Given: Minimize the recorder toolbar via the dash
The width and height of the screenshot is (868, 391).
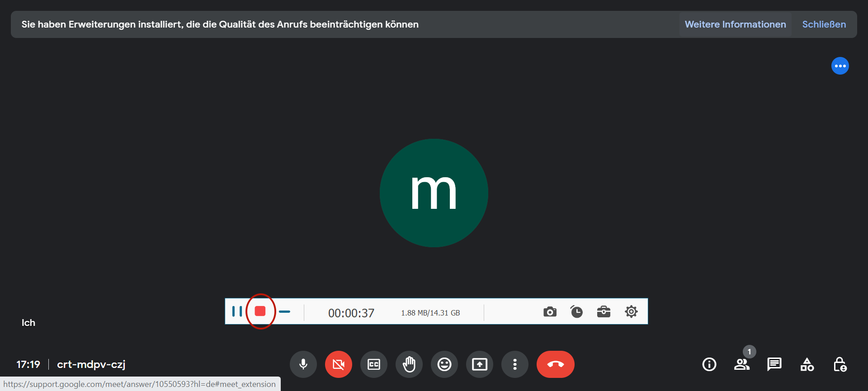Looking at the screenshot, I should (284, 311).
